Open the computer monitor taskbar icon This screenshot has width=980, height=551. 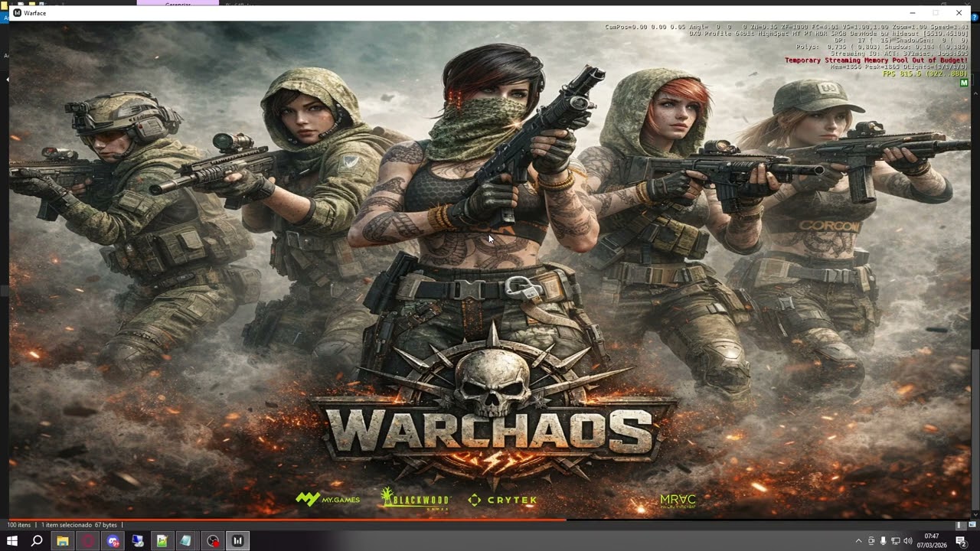tap(138, 541)
